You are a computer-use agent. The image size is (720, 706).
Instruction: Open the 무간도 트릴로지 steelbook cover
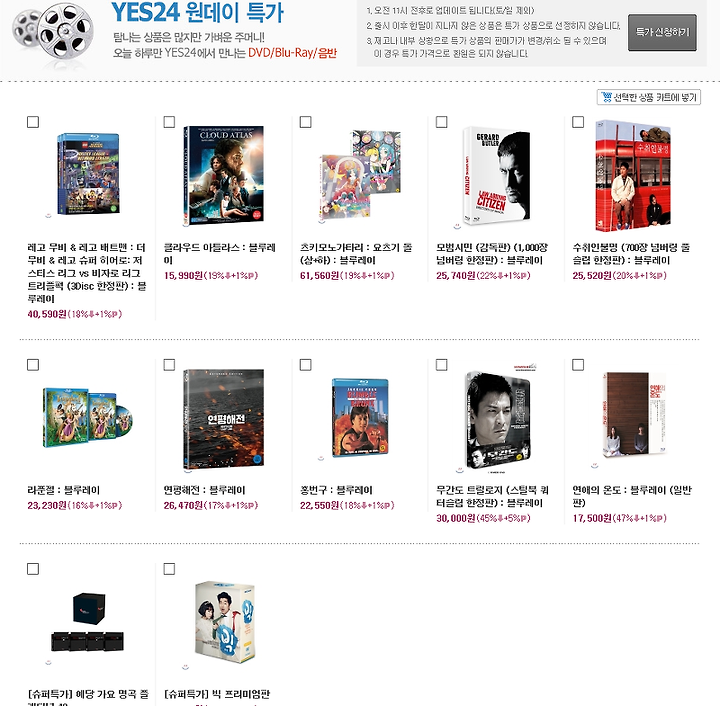pos(498,419)
